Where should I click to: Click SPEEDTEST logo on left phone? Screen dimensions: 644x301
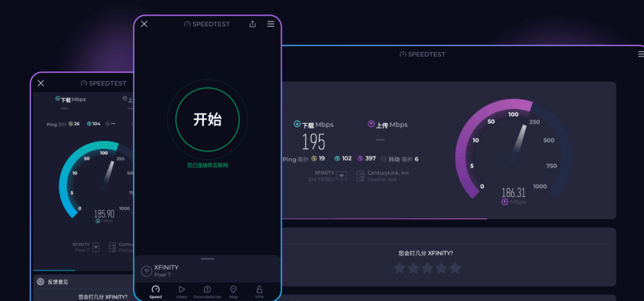click(104, 83)
